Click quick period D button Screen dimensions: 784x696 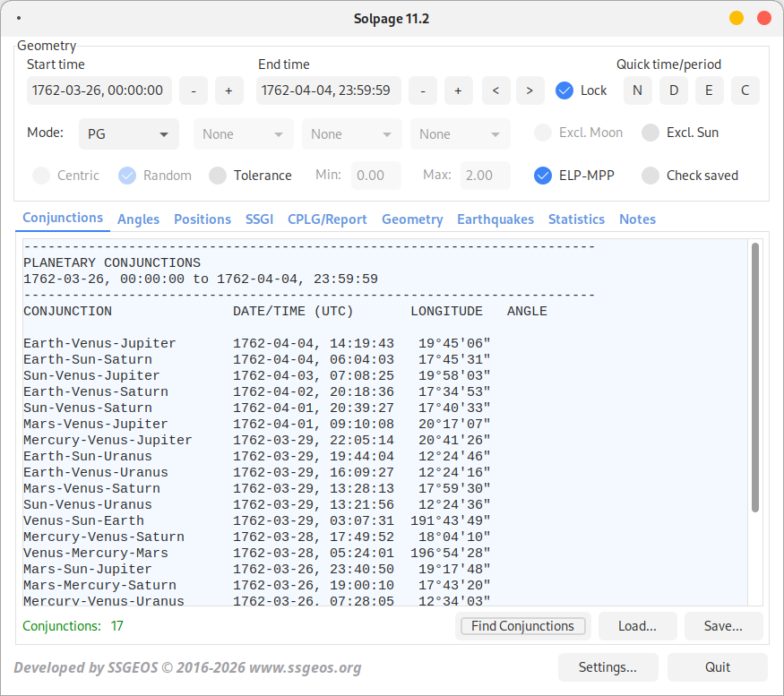point(674,90)
